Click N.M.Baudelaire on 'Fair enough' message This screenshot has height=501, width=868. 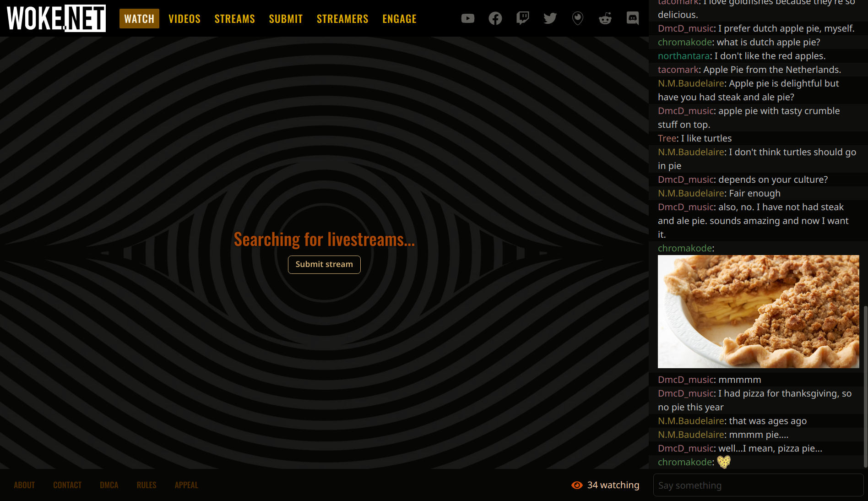(x=691, y=193)
